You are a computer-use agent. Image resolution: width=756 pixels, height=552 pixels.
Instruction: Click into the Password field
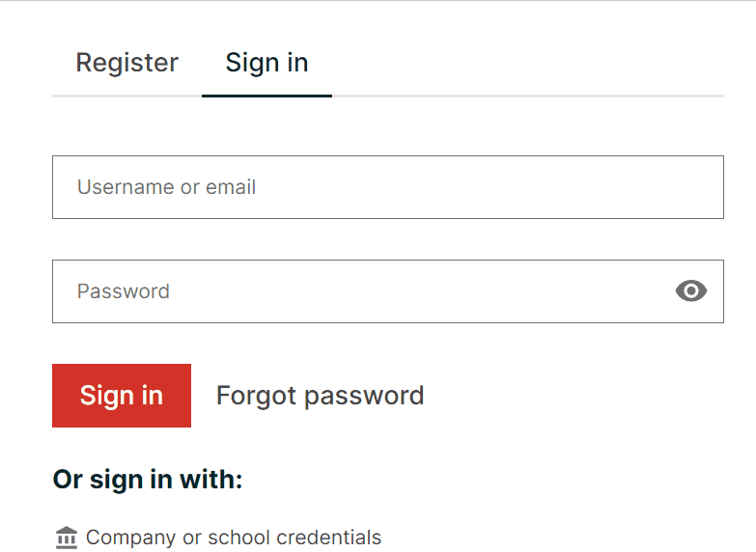coord(357,290)
